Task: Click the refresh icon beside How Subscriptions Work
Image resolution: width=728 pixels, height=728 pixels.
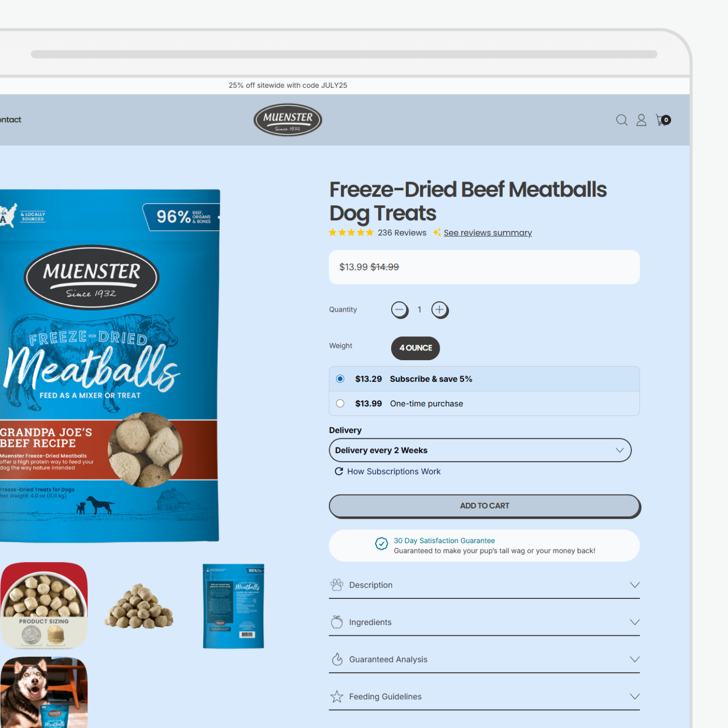Action: 339,471
